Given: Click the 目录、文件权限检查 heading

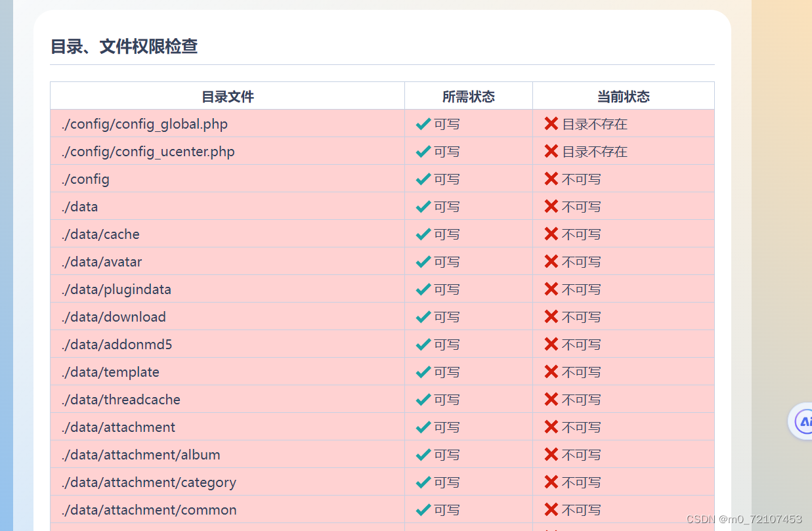Looking at the screenshot, I should point(124,47).
